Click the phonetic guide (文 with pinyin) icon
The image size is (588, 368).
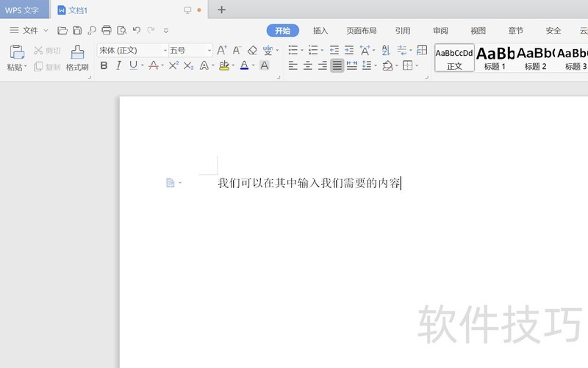pos(268,50)
